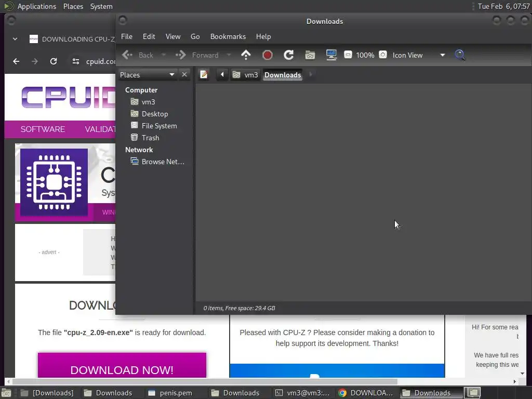Select File System in Places sidebar
This screenshot has width=532, height=399.
(154, 126)
